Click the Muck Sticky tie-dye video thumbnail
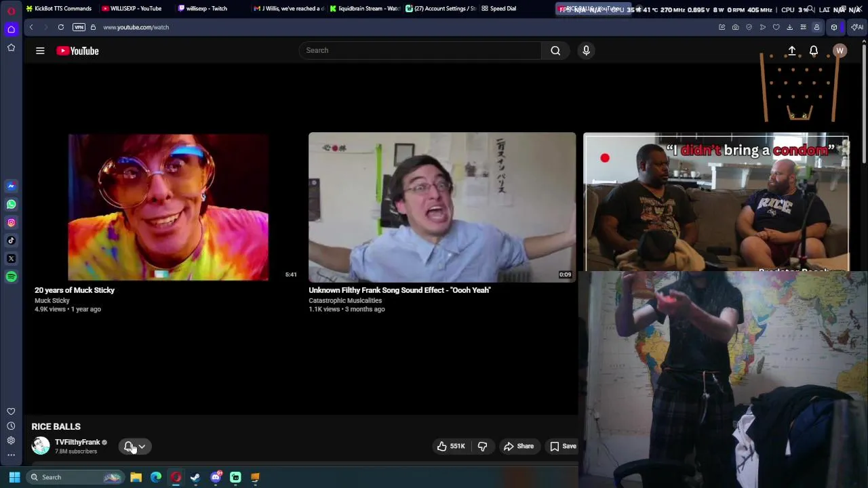This screenshot has height=488, width=868. click(x=167, y=207)
